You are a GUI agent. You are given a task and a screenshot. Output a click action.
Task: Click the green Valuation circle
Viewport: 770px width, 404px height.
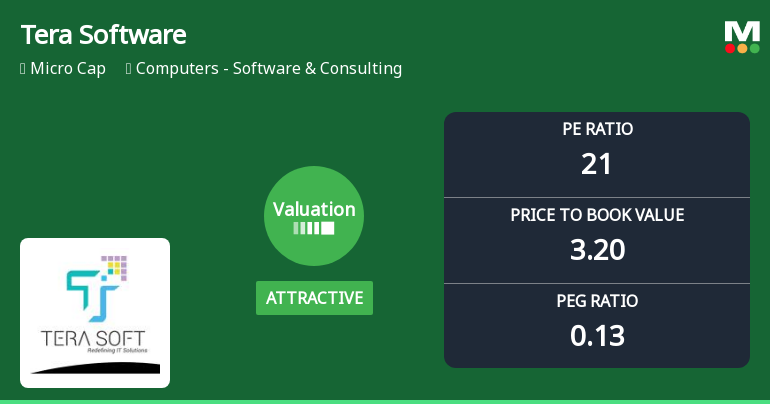click(314, 215)
